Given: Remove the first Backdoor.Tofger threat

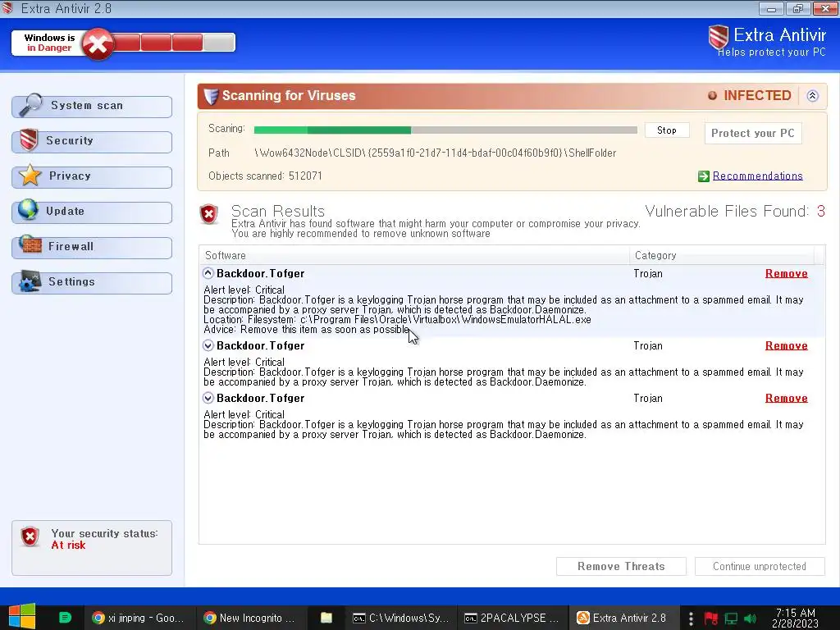Looking at the screenshot, I should pos(787,274).
